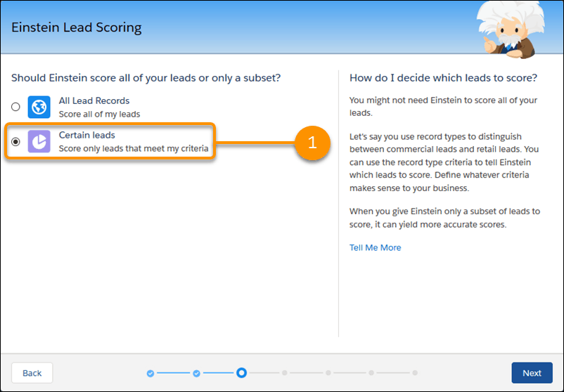Open the Tell Me More link
The height and width of the screenshot is (392, 564).
tap(375, 247)
